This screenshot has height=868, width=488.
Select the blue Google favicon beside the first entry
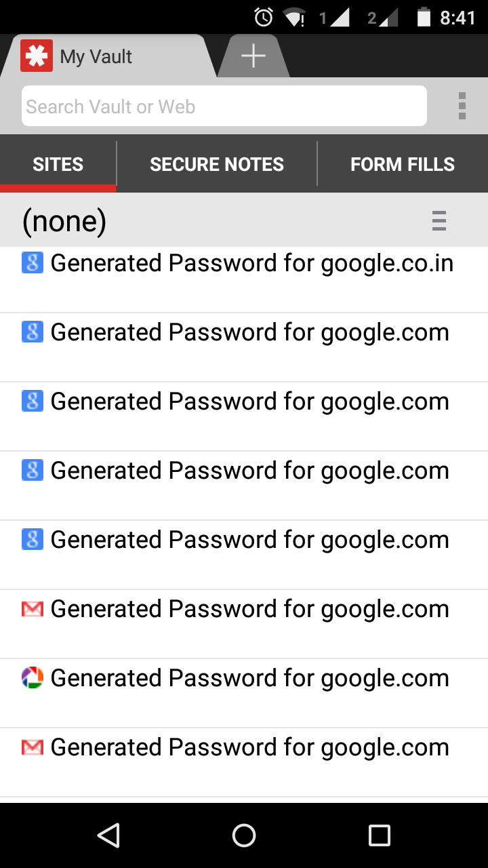click(32, 263)
